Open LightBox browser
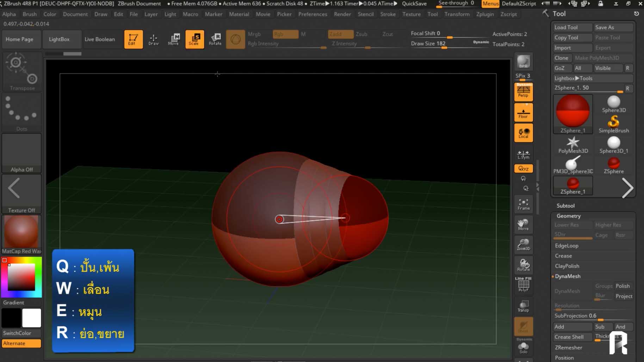 (59, 39)
